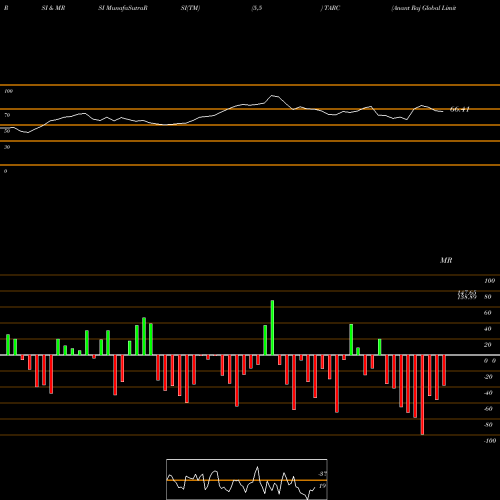Click the MR axis label -60

pos(488,409)
